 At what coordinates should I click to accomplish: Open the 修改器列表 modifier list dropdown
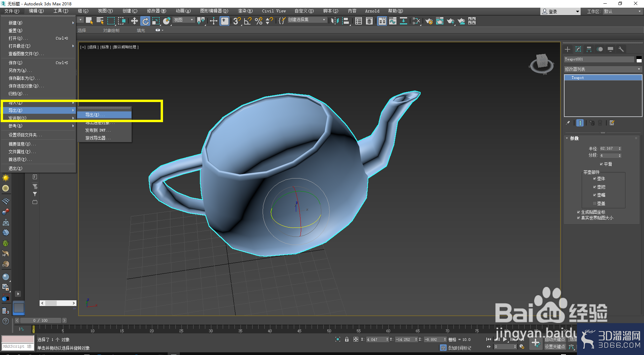click(603, 69)
